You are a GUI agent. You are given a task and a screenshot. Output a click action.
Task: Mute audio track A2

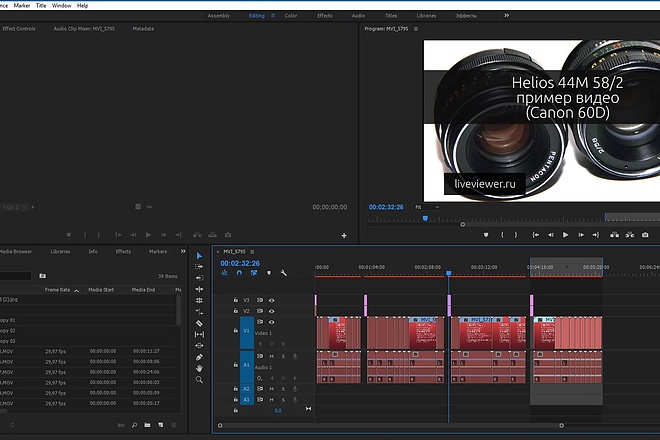point(271,389)
